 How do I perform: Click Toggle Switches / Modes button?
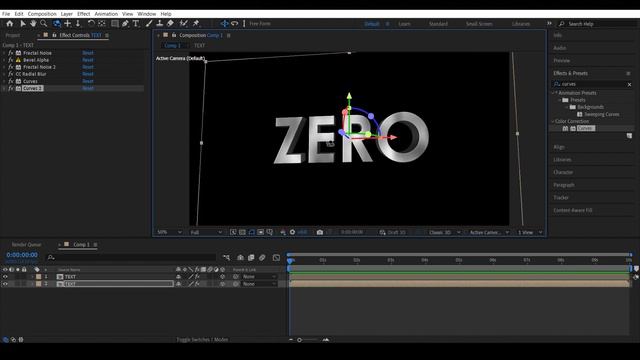click(x=202, y=340)
